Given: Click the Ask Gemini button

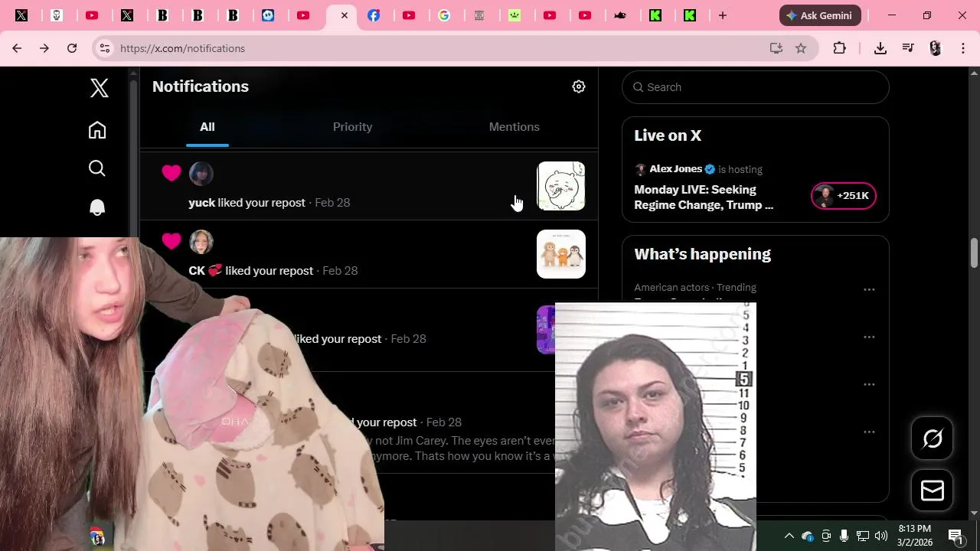Looking at the screenshot, I should (x=820, y=15).
